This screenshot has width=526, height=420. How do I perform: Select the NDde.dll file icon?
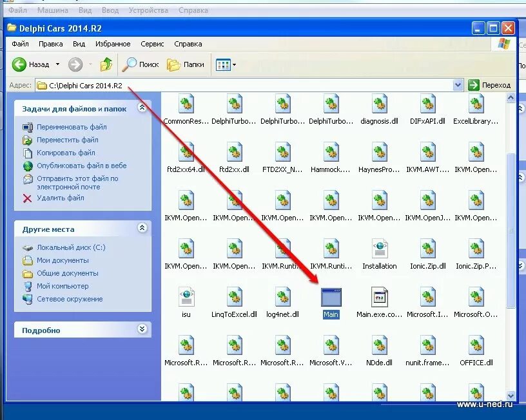(x=380, y=345)
